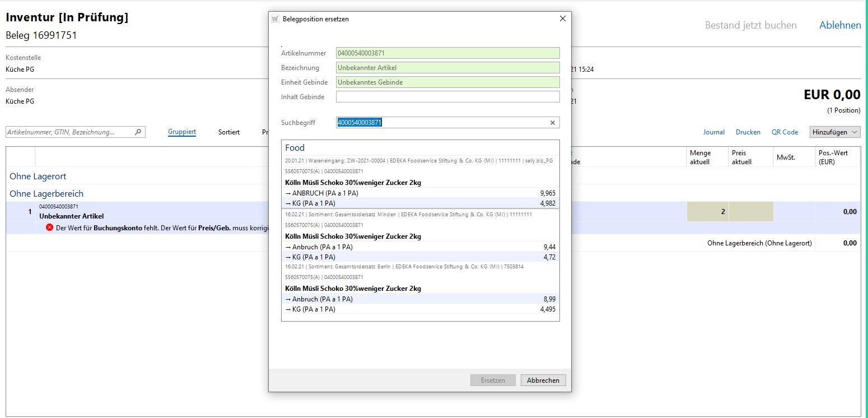868x418 pixels.
Task: Click the red error icon in row 1
Action: [x=49, y=227]
